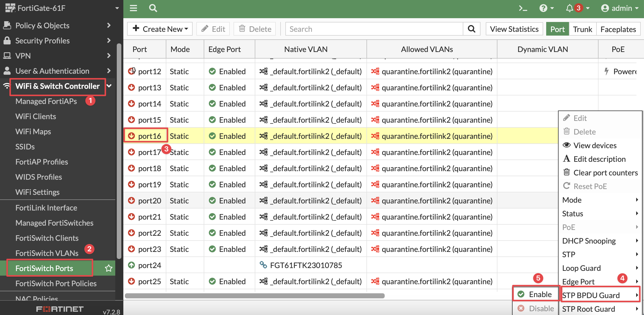Click the FortiLink icon beside FGT61FTK23010785
Image resolution: width=644 pixels, height=315 pixels.
click(263, 265)
